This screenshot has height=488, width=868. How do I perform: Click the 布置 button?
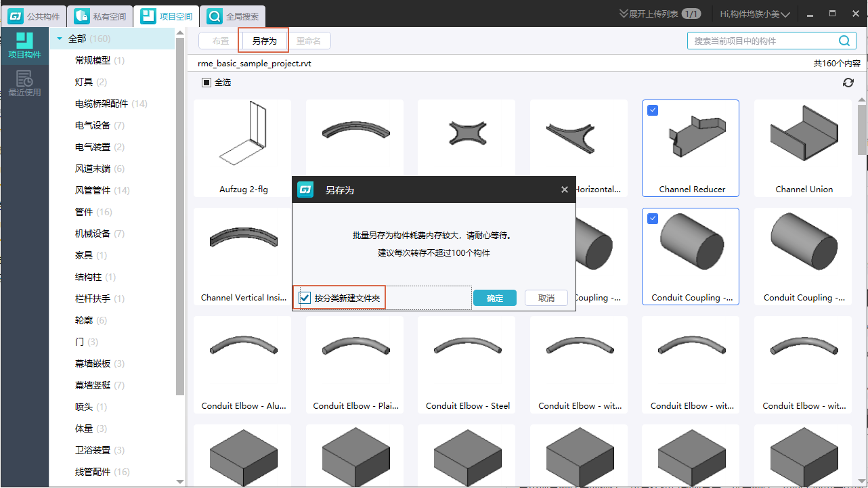click(221, 41)
